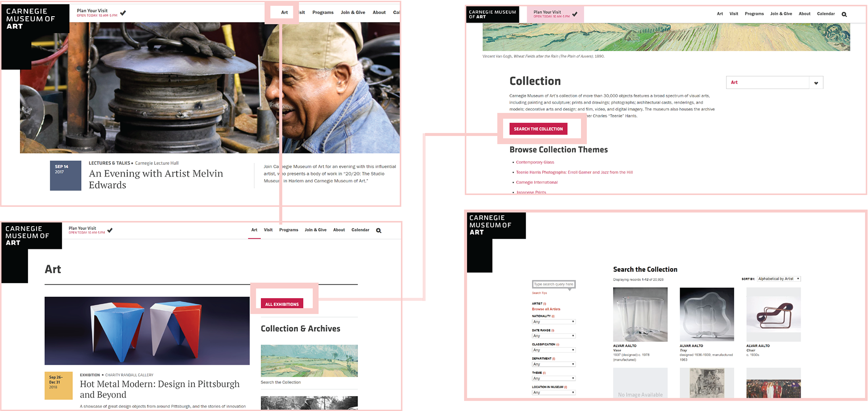The height and width of the screenshot is (411, 868).
Task: Open the Calendar menu on the Art page
Action: (360, 230)
